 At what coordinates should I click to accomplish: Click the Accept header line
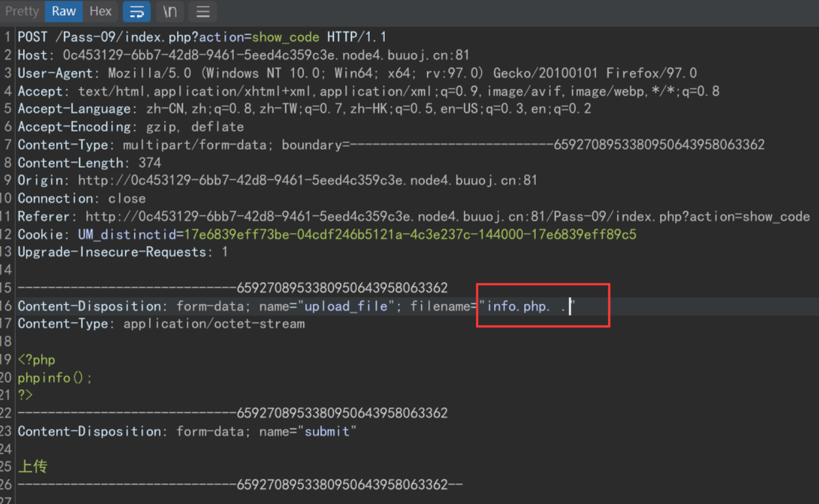[x=368, y=92]
